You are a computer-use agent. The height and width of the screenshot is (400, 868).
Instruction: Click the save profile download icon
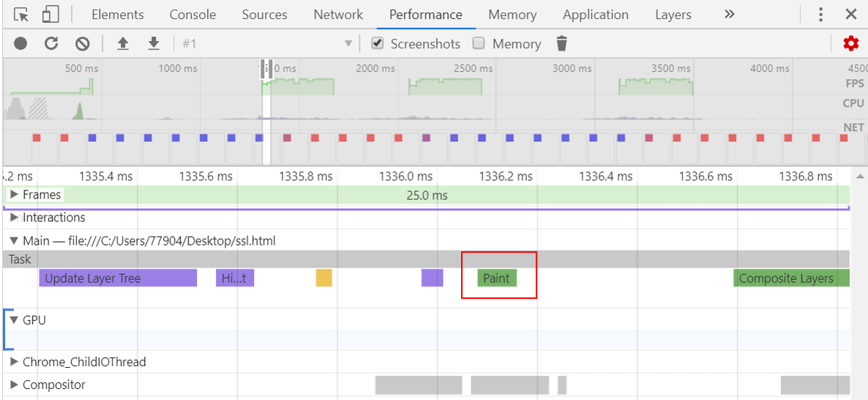click(154, 44)
